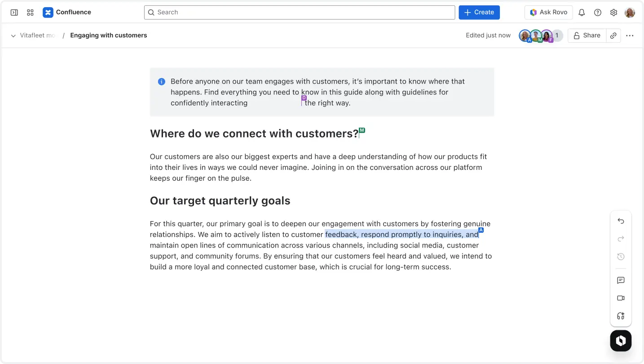Click the Confluence logo
The image size is (644, 364).
(67, 12)
